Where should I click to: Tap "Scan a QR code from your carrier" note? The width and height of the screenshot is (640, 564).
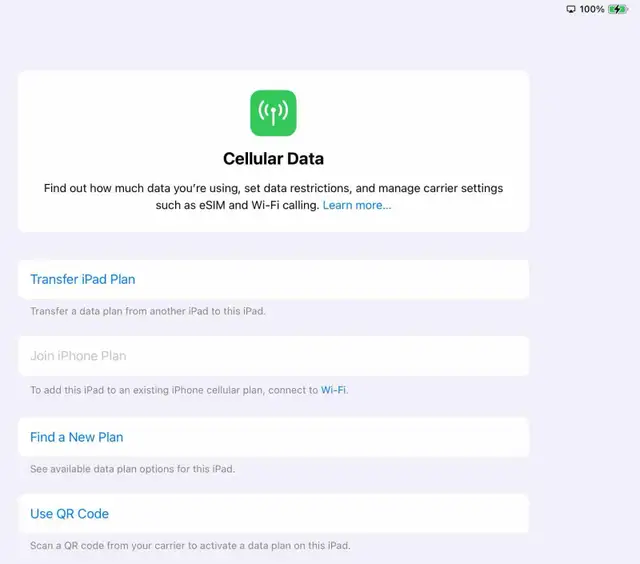[190, 546]
